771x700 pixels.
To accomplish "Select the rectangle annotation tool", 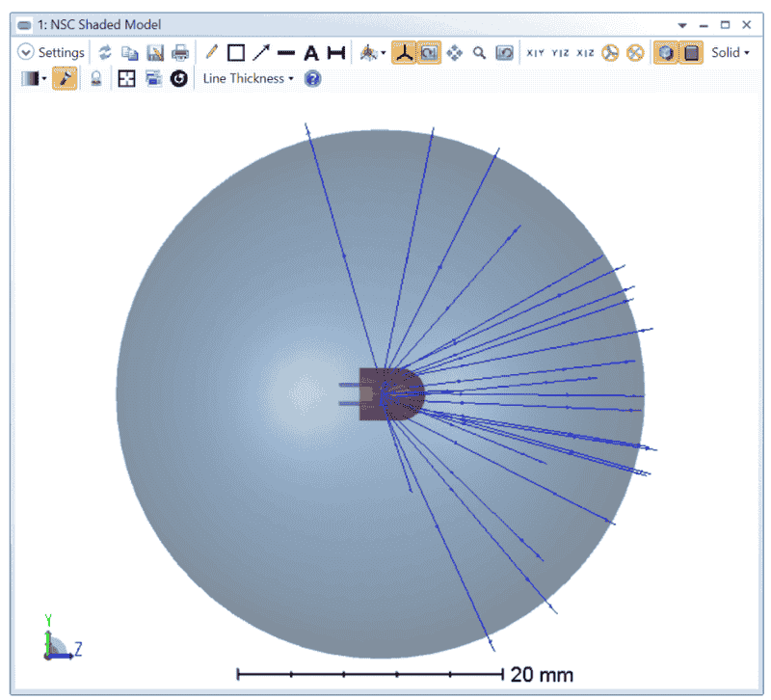I will click(x=236, y=53).
